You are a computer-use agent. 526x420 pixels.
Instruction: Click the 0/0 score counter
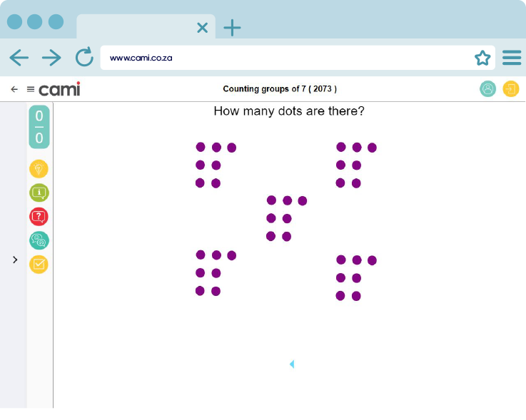39,127
